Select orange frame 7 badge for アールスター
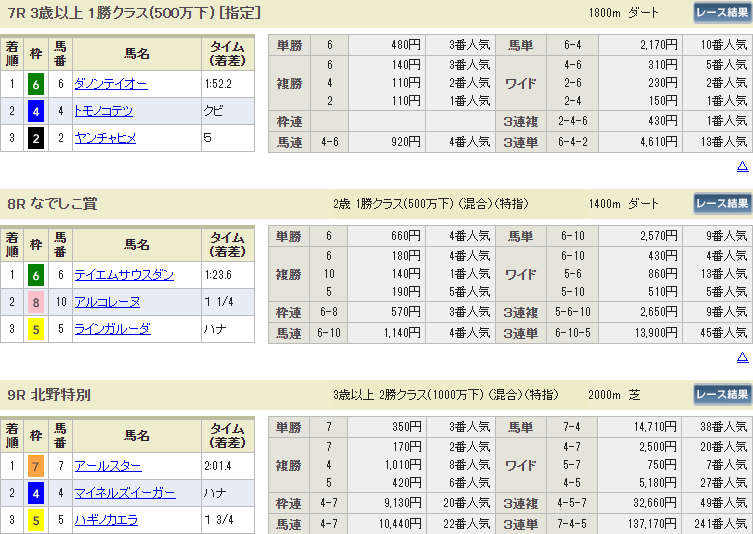Viewport: 753px width, 534px height. 36,466
